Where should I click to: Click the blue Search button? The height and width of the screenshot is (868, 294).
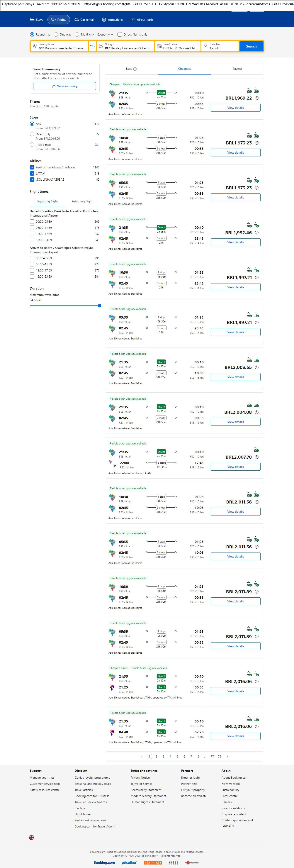tap(251, 46)
